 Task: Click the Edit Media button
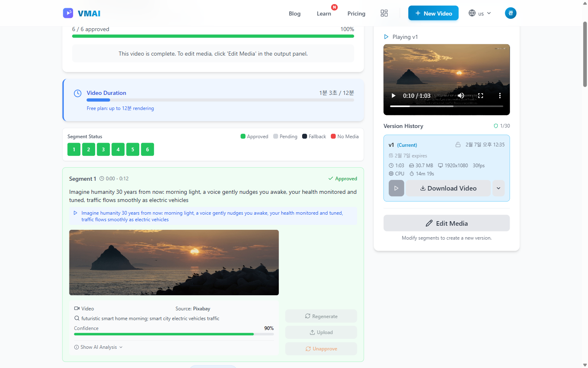coord(446,223)
